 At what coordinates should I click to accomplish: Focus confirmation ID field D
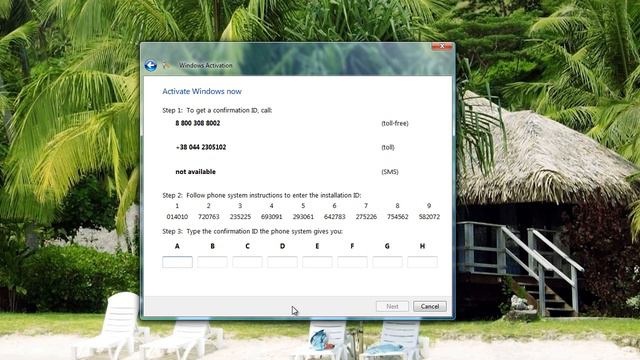pyautogui.click(x=282, y=262)
